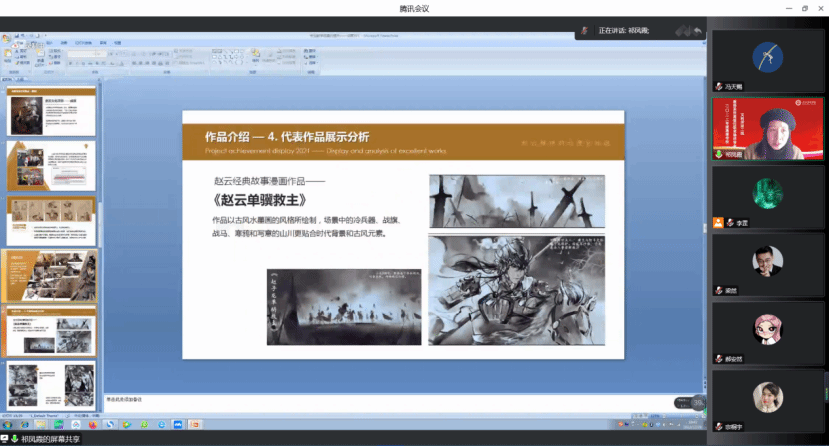Open the font color dropdown in font group

tap(122, 63)
